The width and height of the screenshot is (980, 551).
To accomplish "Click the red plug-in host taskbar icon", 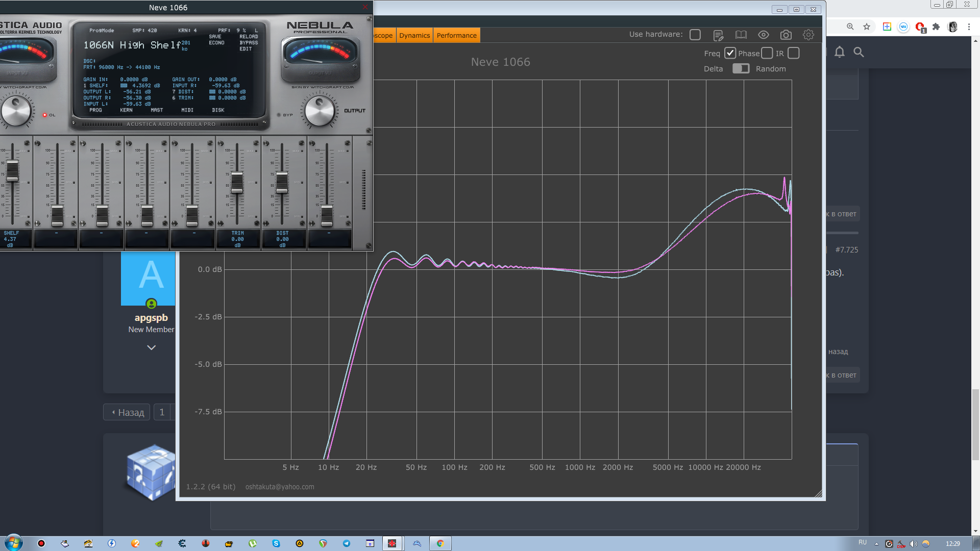I will (x=392, y=543).
